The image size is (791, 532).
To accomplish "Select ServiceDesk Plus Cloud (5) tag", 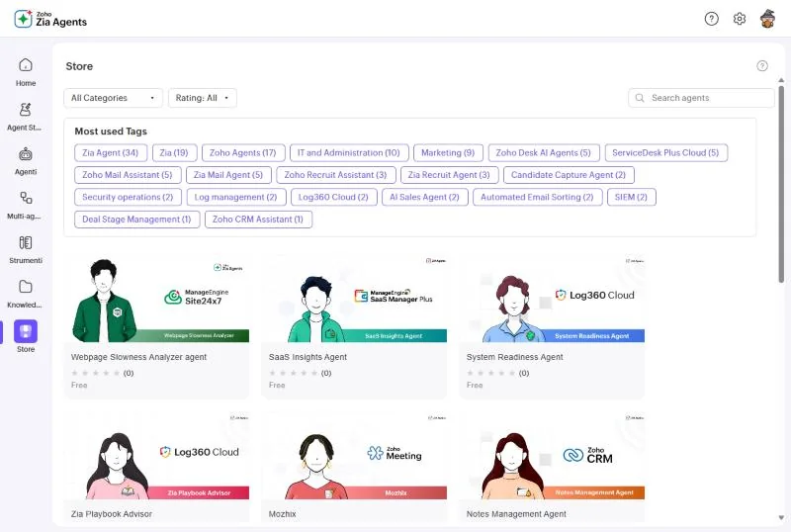I will tap(665, 153).
